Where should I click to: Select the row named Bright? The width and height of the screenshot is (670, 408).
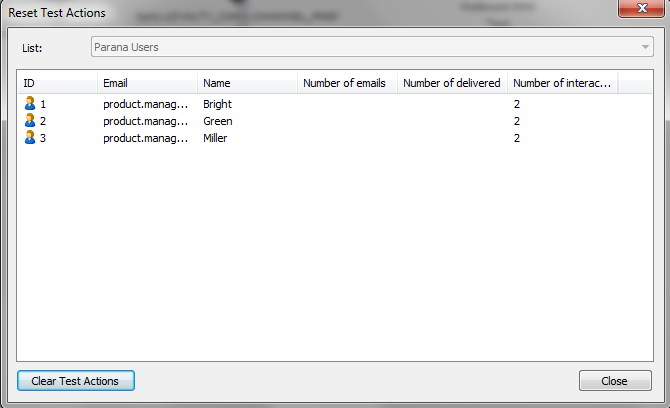[218, 104]
